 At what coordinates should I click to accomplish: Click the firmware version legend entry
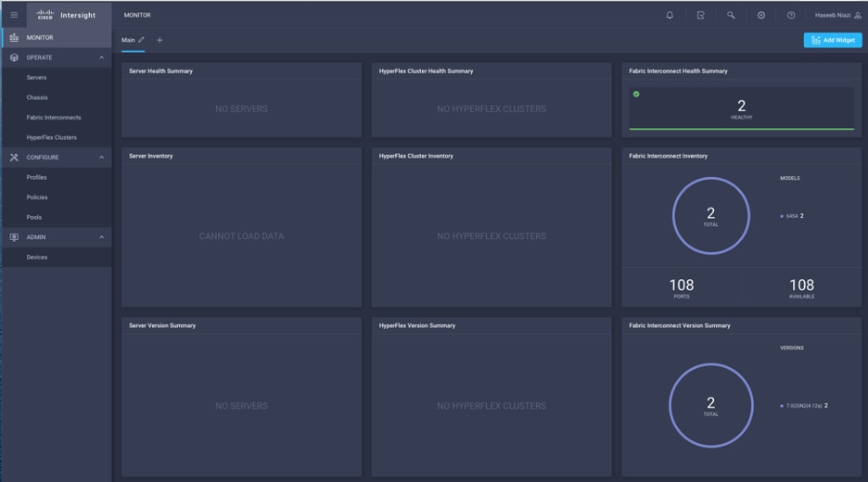pos(804,406)
